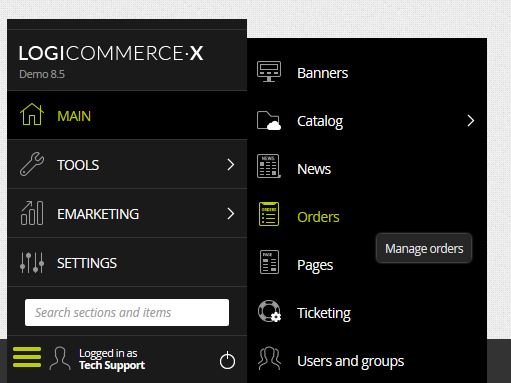Expand the Catalog submenu arrow
The height and width of the screenshot is (383, 511).
tap(470, 121)
